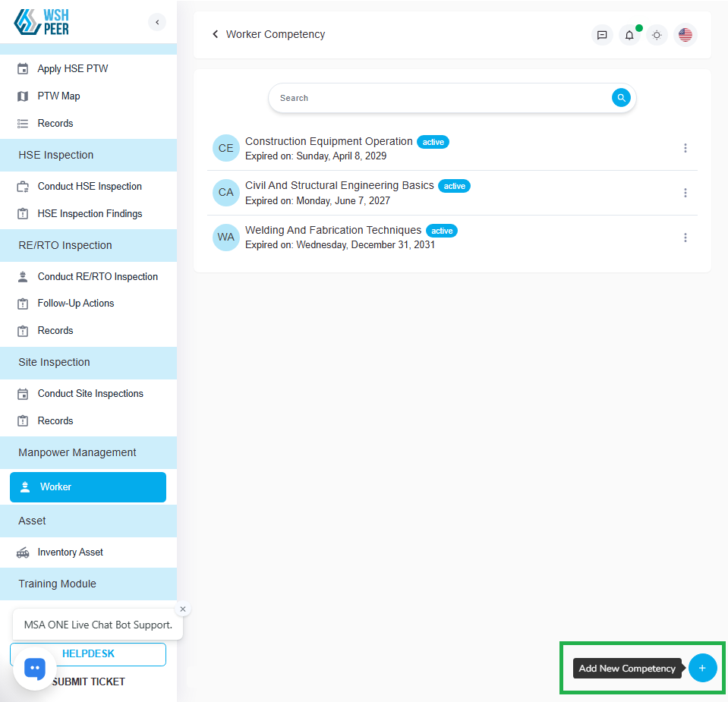Collapse the sidebar with the chevron button

pos(157,22)
